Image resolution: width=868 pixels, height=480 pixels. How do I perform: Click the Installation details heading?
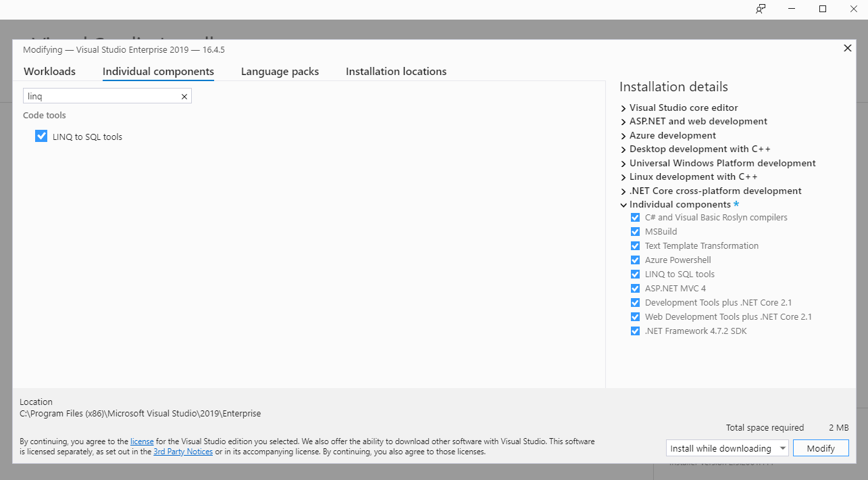[x=673, y=87]
